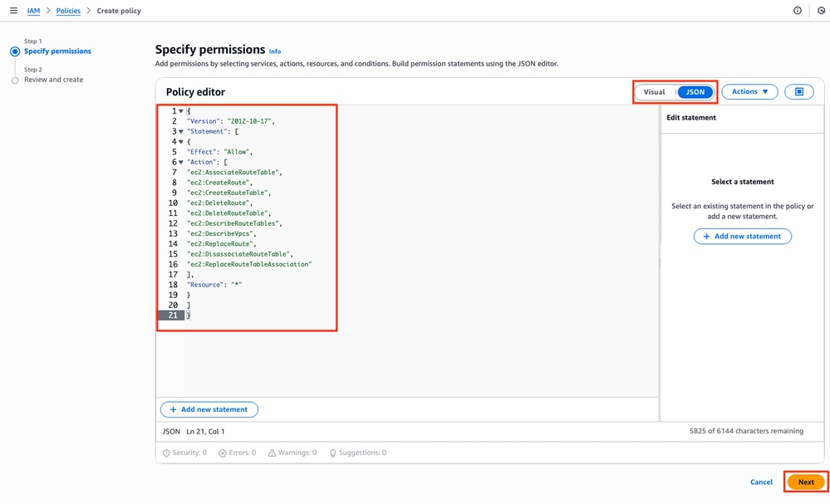Open the hamburger navigation menu

pos(13,11)
